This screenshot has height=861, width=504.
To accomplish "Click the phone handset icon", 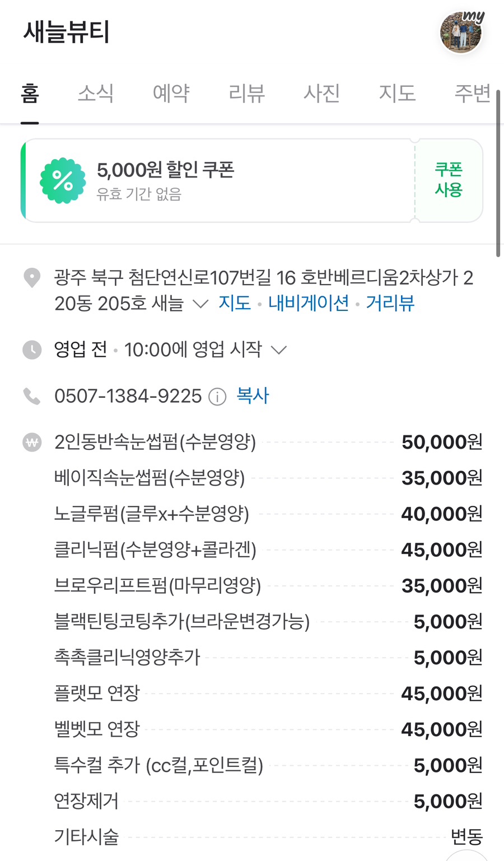I will [x=32, y=396].
